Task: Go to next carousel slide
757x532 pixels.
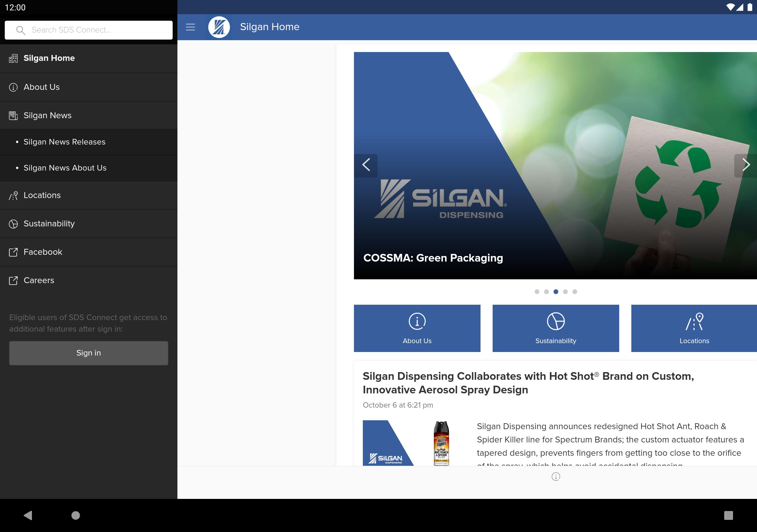Action: pyautogui.click(x=745, y=166)
